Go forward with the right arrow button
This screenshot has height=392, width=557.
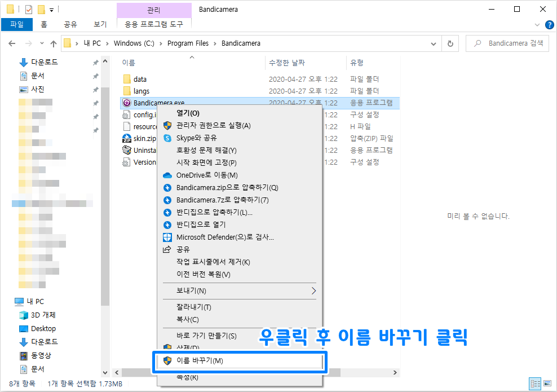click(28, 43)
